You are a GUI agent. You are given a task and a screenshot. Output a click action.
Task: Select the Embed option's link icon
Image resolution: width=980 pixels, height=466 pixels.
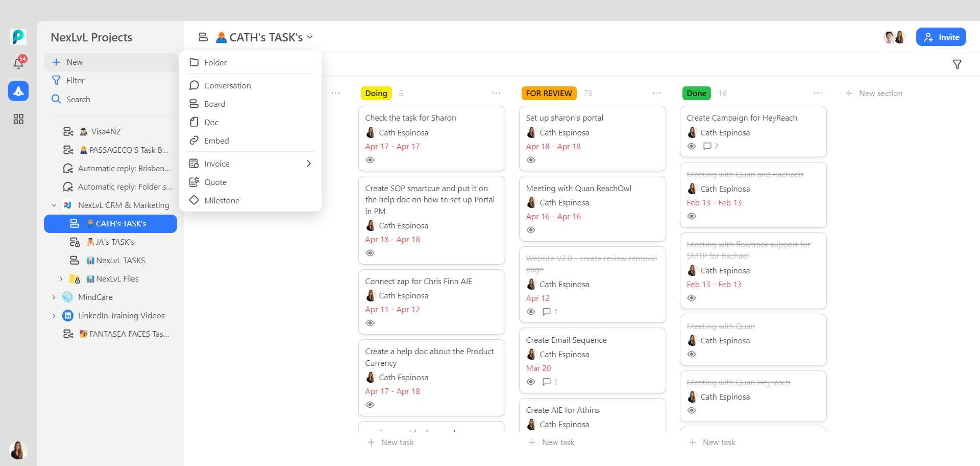pos(194,141)
